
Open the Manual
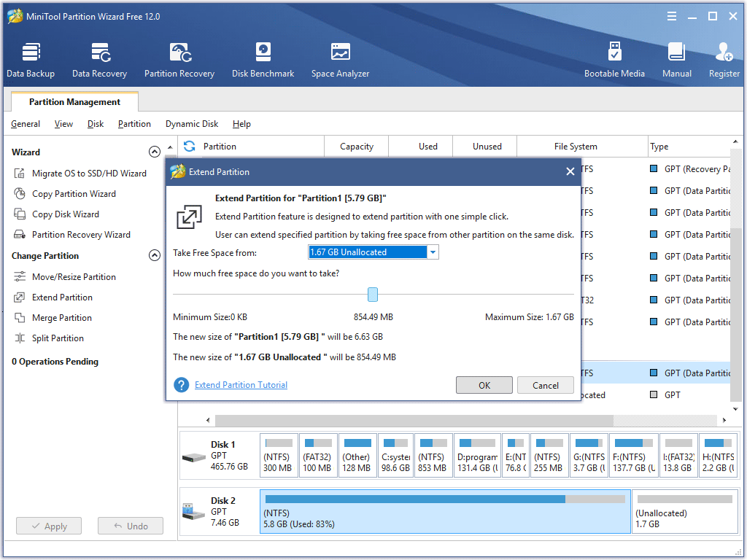coord(676,60)
